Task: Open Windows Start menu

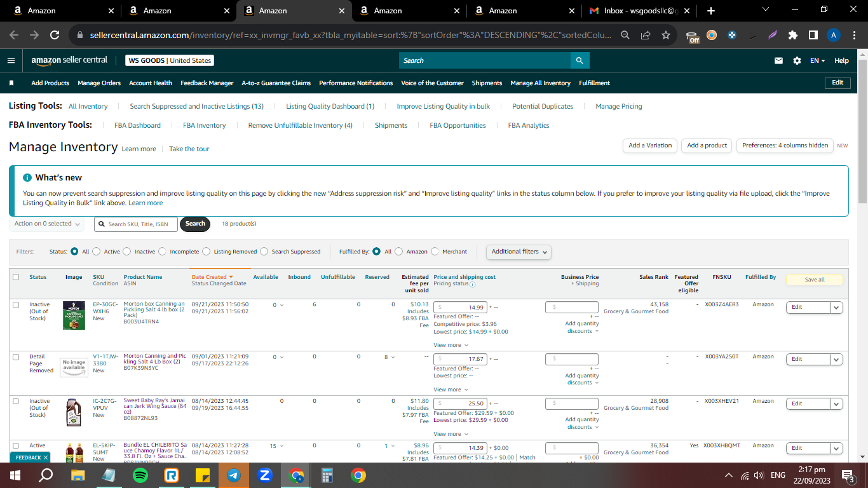Action: tap(15, 475)
